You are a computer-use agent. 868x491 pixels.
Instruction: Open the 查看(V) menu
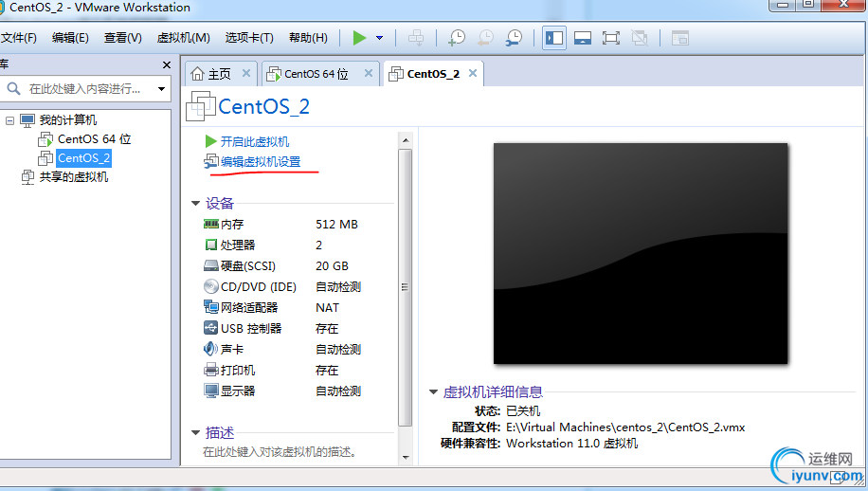tap(123, 38)
